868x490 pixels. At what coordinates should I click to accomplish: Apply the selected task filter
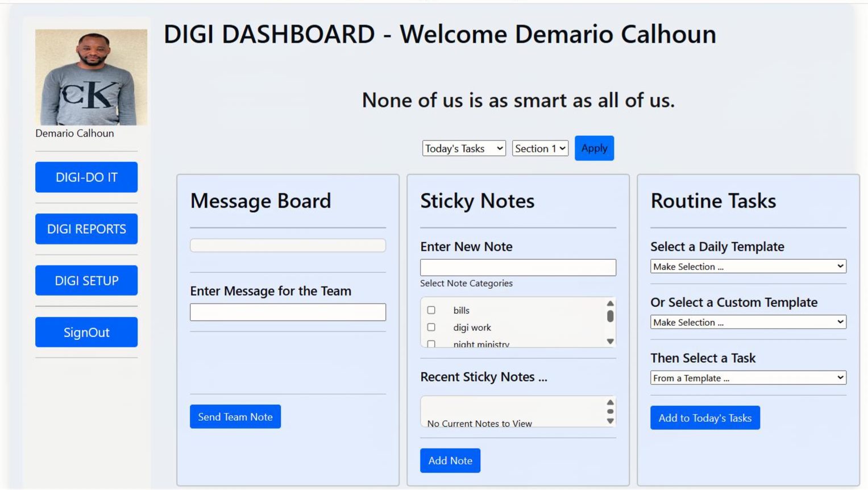click(x=594, y=148)
